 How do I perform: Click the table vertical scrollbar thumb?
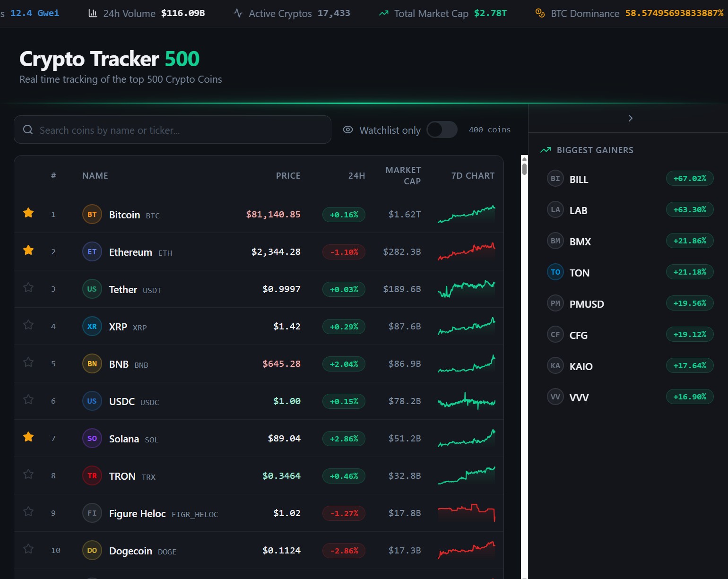[524, 169]
